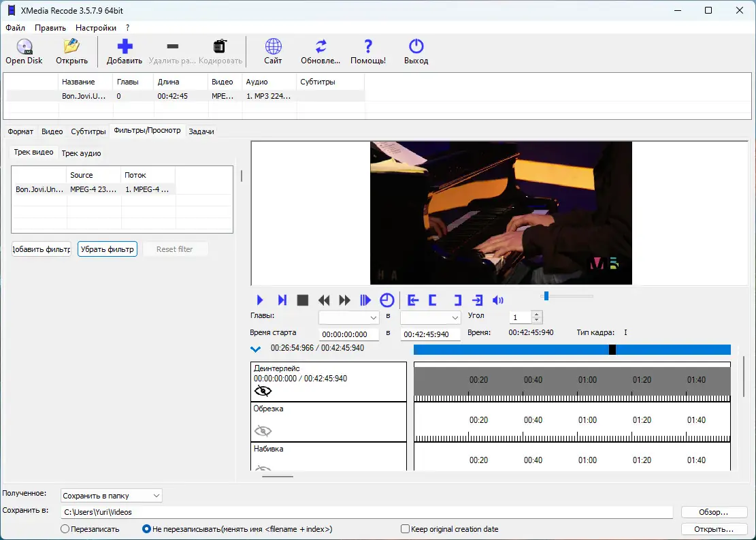Click the Open Disk toolbar icon
The width and height of the screenshot is (756, 540).
click(x=24, y=47)
